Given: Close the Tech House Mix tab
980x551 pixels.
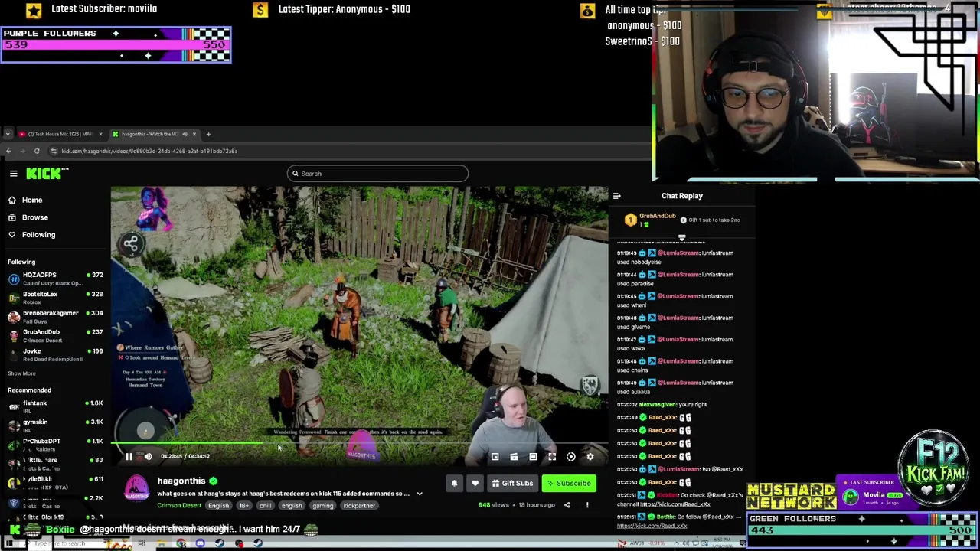Looking at the screenshot, I should [x=100, y=134].
